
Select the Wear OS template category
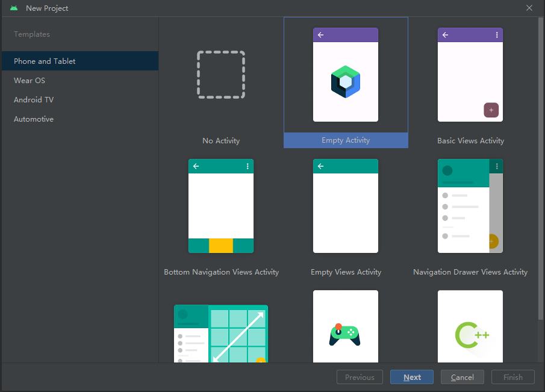[80, 80]
